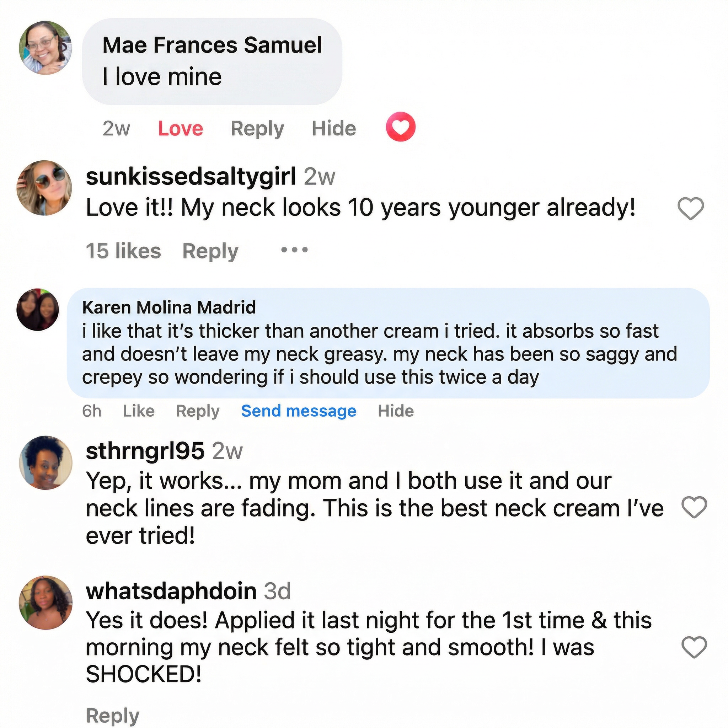View sunkissedsaltygirl's profile avatar
Screen dimensions: 728x728
click(x=44, y=188)
